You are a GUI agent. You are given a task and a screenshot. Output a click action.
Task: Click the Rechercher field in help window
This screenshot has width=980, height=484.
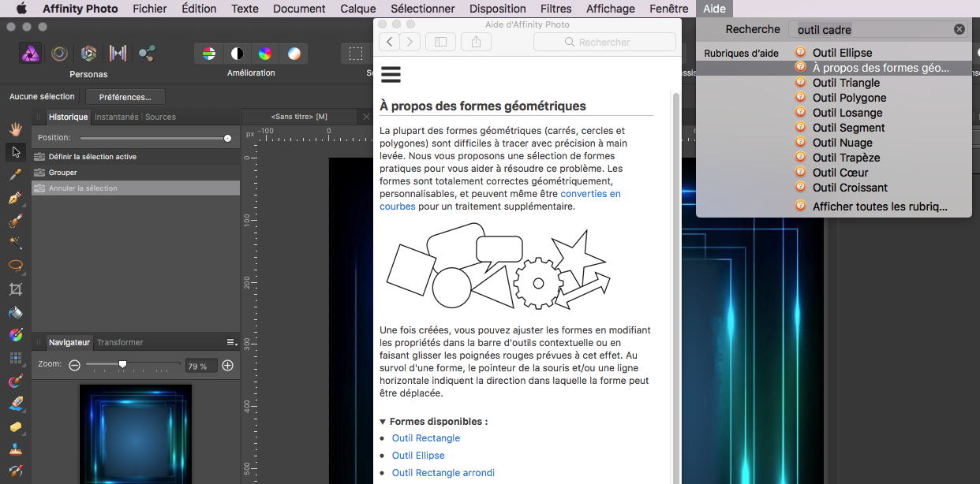pos(604,42)
